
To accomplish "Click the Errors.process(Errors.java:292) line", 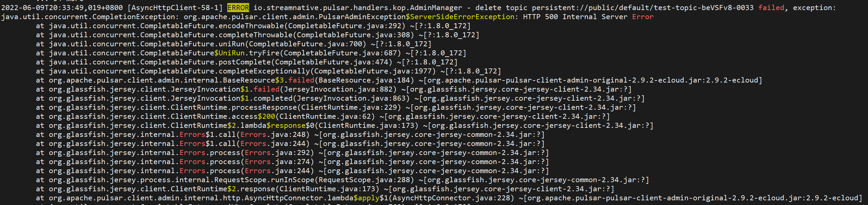I will click(x=293, y=153).
